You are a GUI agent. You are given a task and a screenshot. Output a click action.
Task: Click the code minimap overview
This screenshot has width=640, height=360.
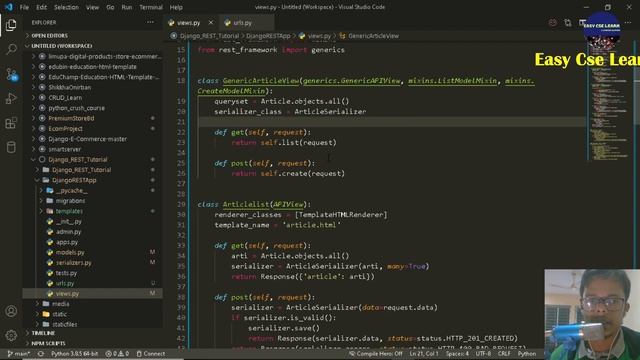(x=610, y=102)
